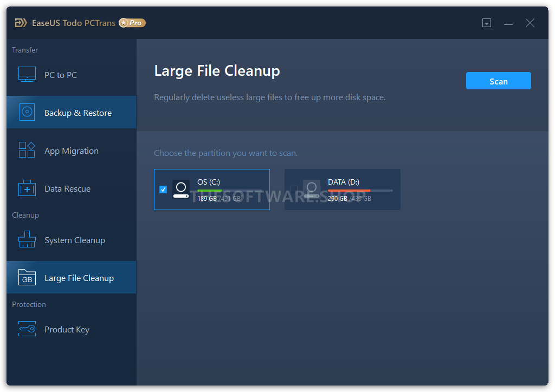This screenshot has width=555, height=392.
Task: Click the Product Key icon
Action: [27, 329]
